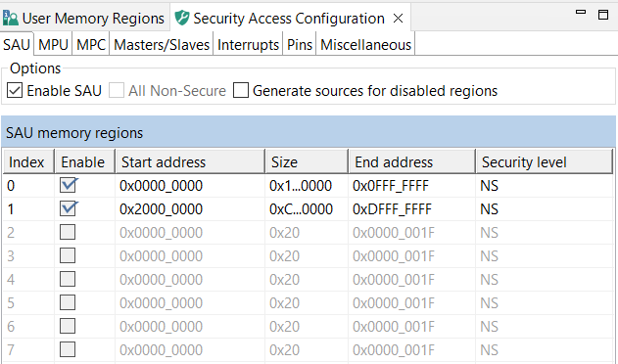Close the Security Access Configuration tab
This screenshot has width=618, height=364.
(x=398, y=19)
